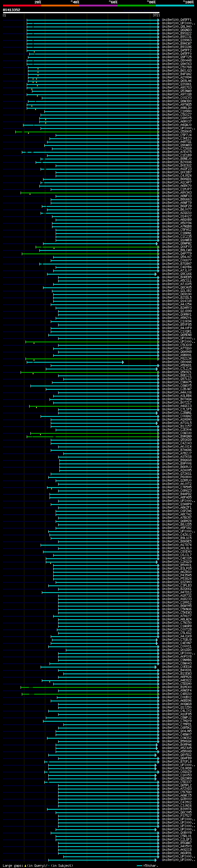This screenshot has height=868, width=197.
Task: Click hit label UniRef100_C1H980
Action: click(x=177, y=111)
